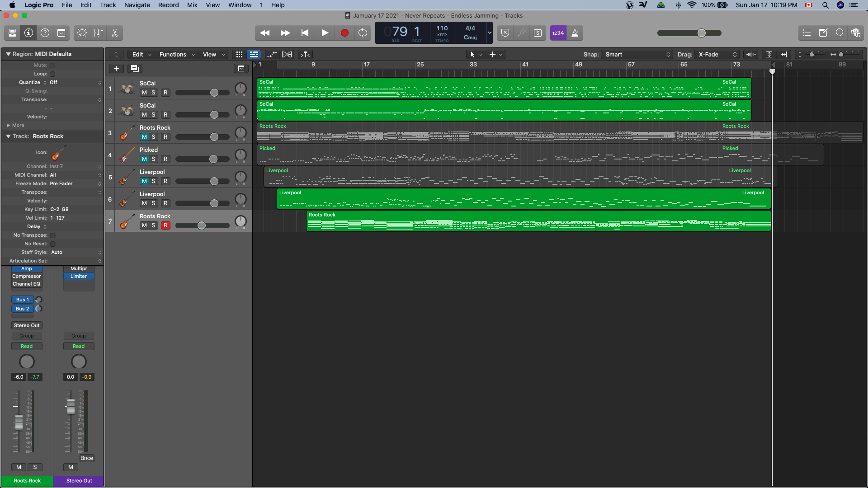Open the File menu
Viewport: 868px width, 488px height.
67,5
